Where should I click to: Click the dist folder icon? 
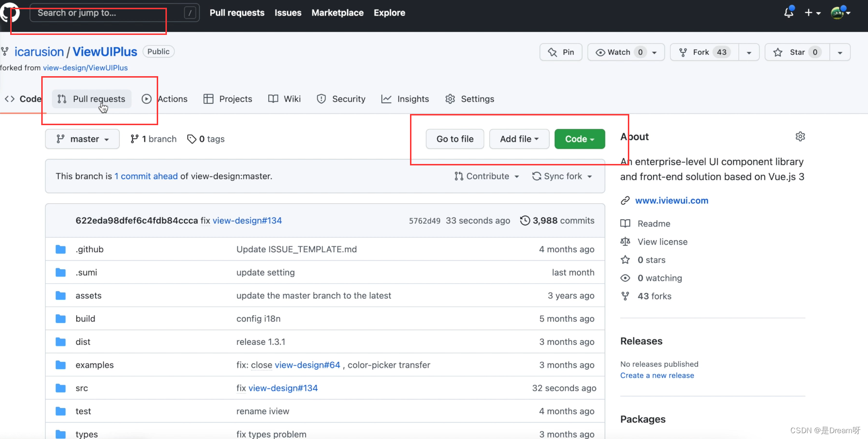pyautogui.click(x=61, y=342)
